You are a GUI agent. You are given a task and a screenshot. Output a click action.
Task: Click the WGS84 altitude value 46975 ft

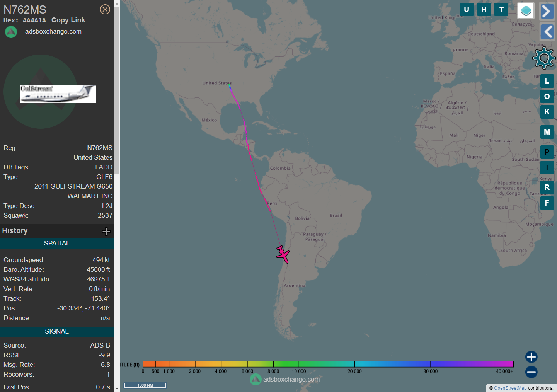point(98,280)
